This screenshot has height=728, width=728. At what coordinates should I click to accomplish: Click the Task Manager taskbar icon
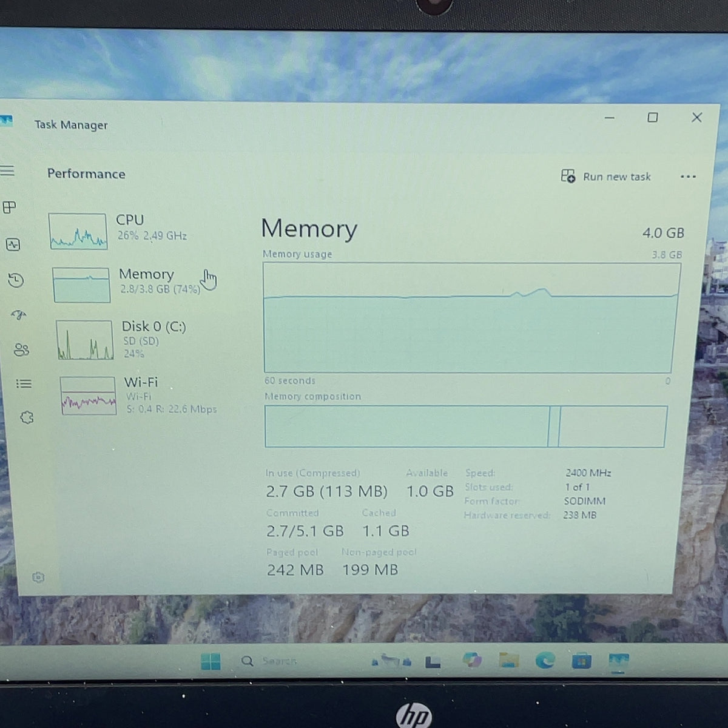pos(618,661)
